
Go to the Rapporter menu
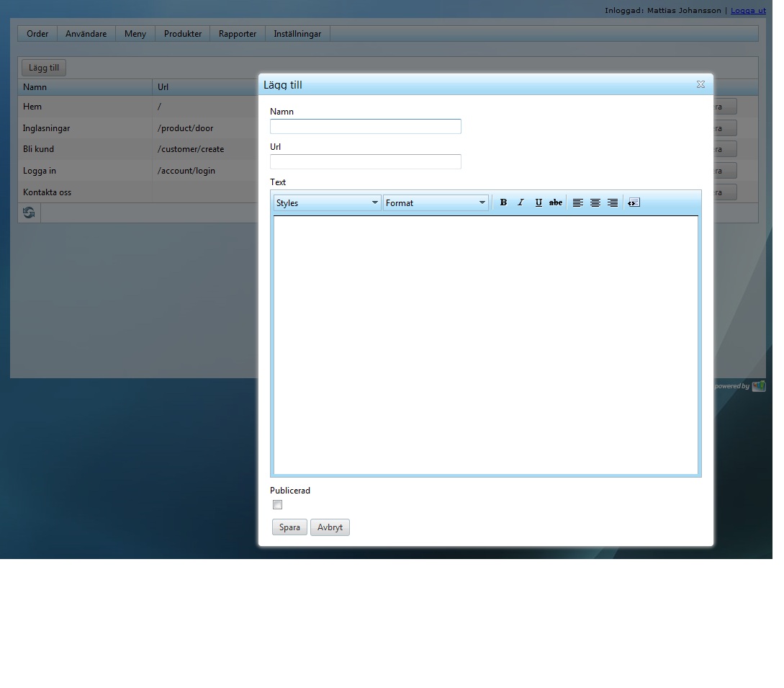pyautogui.click(x=238, y=34)
